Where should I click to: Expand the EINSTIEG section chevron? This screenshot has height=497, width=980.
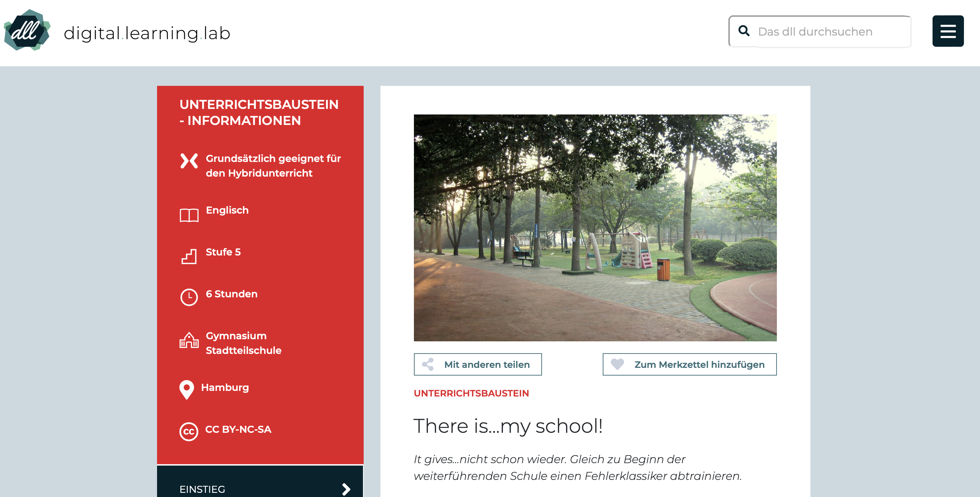[346, 489]
